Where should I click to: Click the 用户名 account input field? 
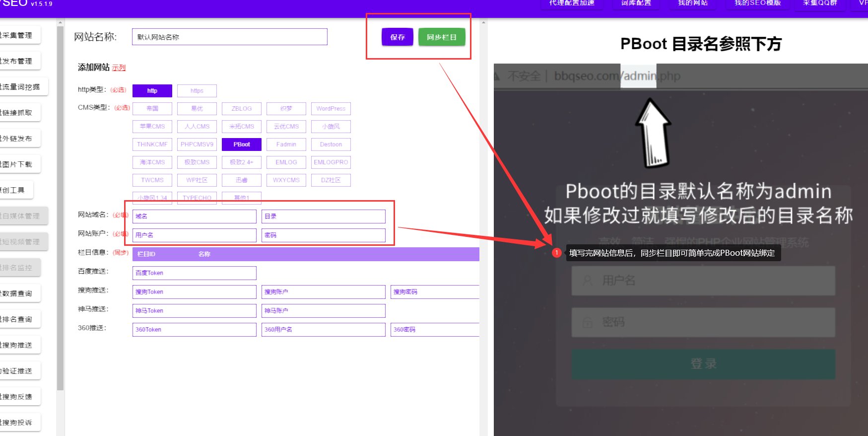[195, 235]
